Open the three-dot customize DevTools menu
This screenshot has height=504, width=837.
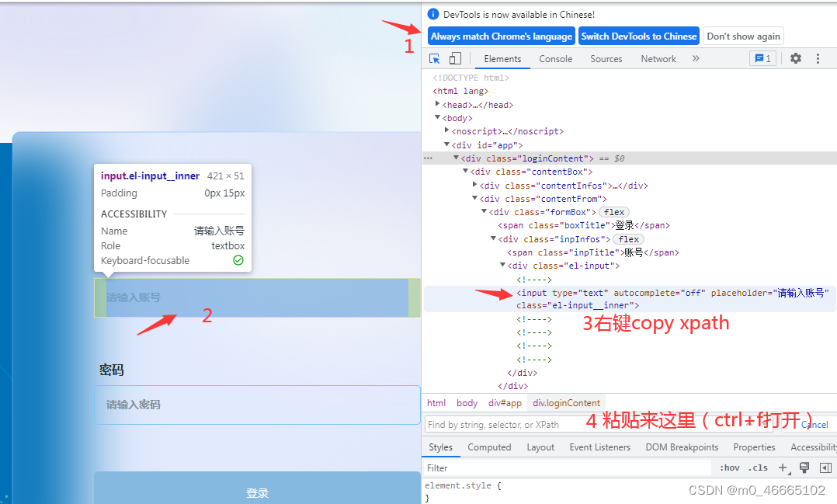point(818,59)
